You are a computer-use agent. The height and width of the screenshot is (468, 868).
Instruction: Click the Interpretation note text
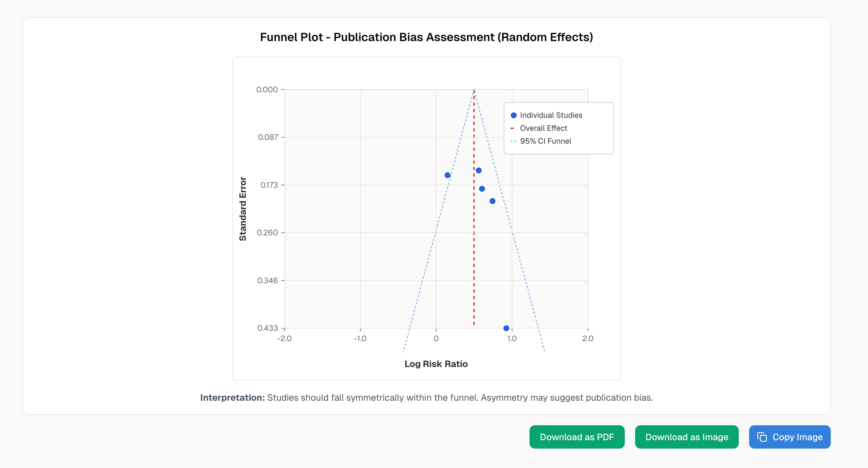[x=426, y=398]
